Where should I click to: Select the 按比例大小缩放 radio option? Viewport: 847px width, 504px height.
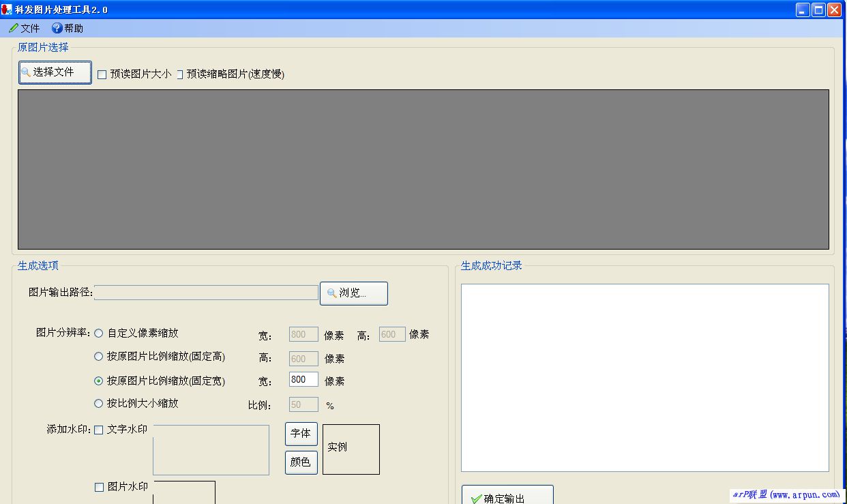(x=98, y=404)
